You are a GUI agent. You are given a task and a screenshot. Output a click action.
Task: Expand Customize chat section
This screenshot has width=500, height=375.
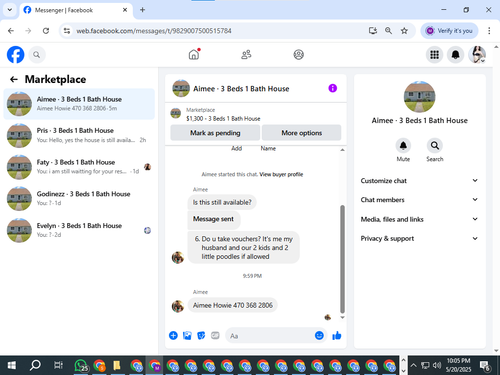point(419,181)
